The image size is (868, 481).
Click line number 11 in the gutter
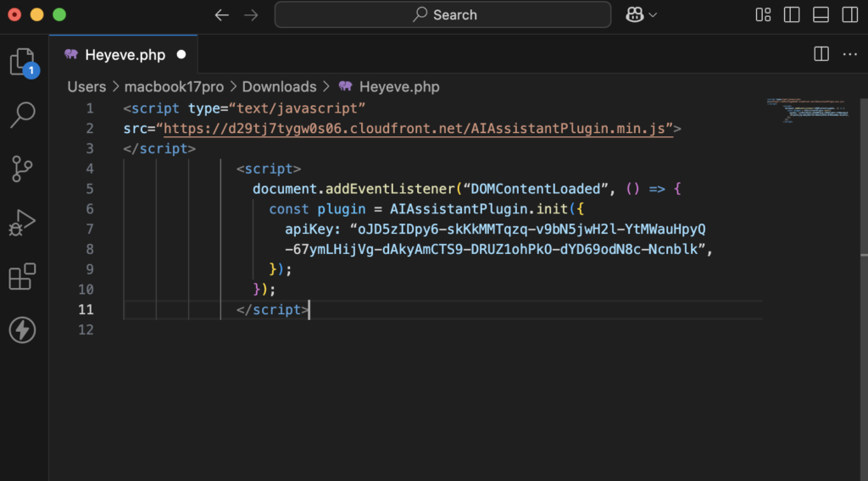coord(86,310)
